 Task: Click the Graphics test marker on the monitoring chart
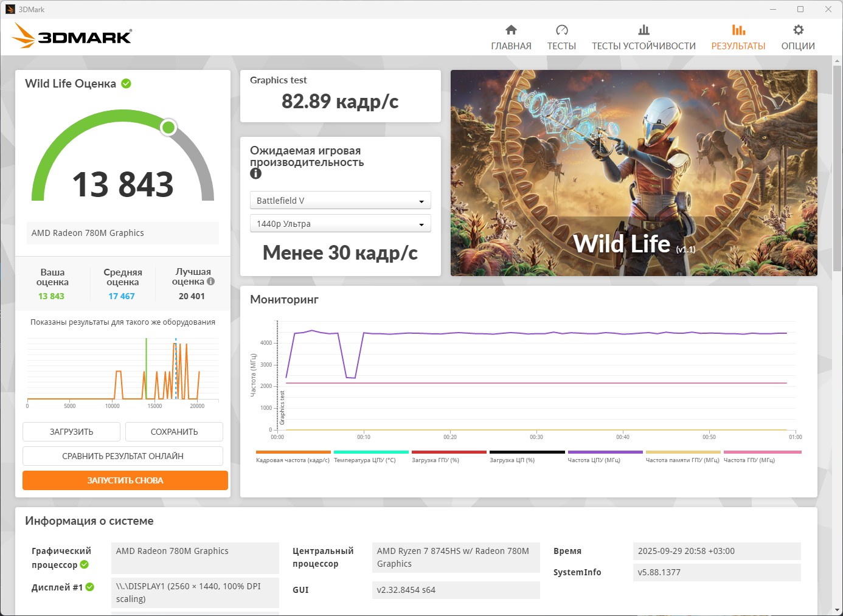282,407
